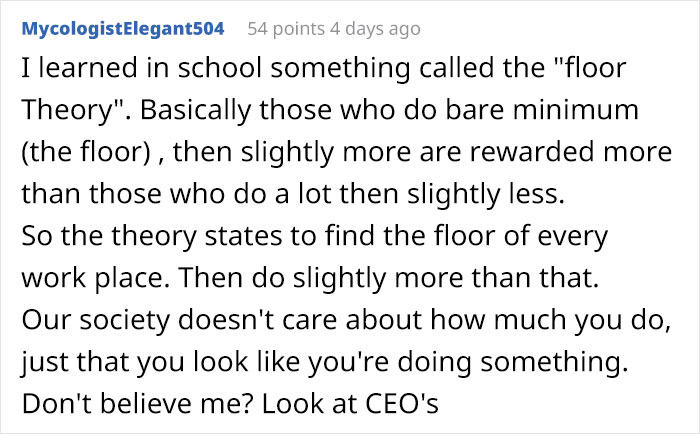The image size is (700, 434).
Task: Click the word 'CEO's' at the end
Action: (402, 404)
